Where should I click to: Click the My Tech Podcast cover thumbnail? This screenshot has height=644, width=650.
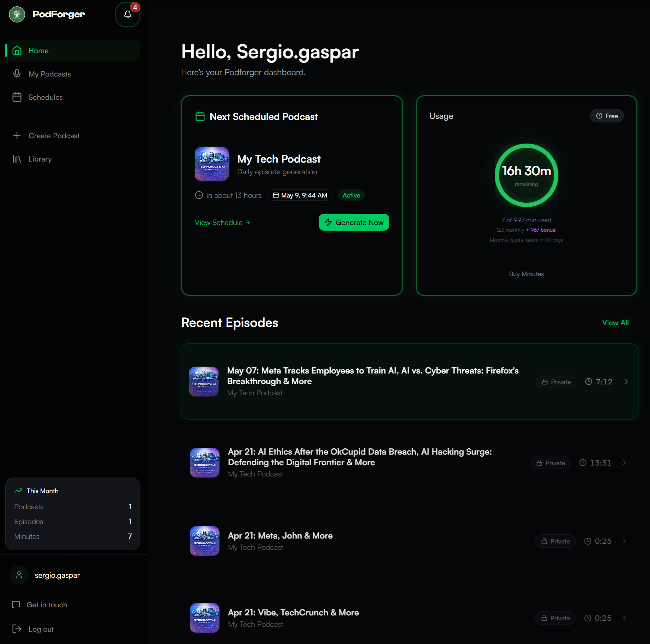212,164
